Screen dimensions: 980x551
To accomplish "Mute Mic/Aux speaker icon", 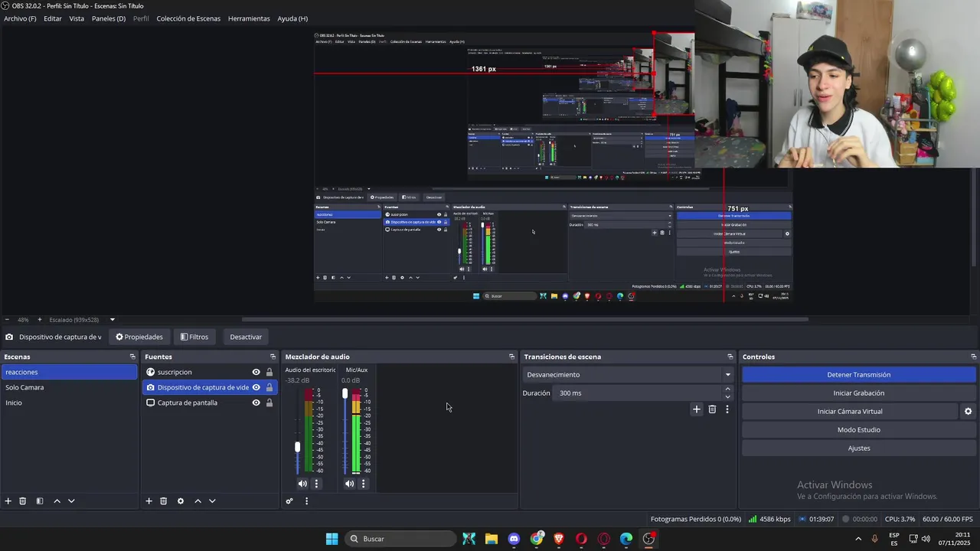I will (x=350, y=484).
